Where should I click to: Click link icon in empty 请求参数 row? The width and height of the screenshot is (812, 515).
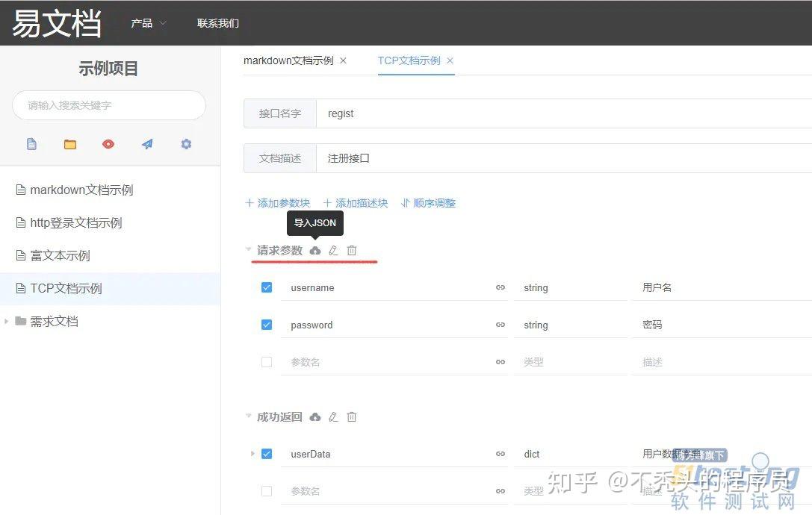pos(500,362)
